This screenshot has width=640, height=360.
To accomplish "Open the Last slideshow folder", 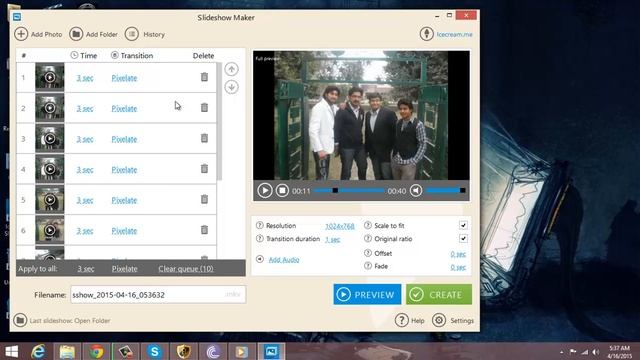I will tap(62, 320).
